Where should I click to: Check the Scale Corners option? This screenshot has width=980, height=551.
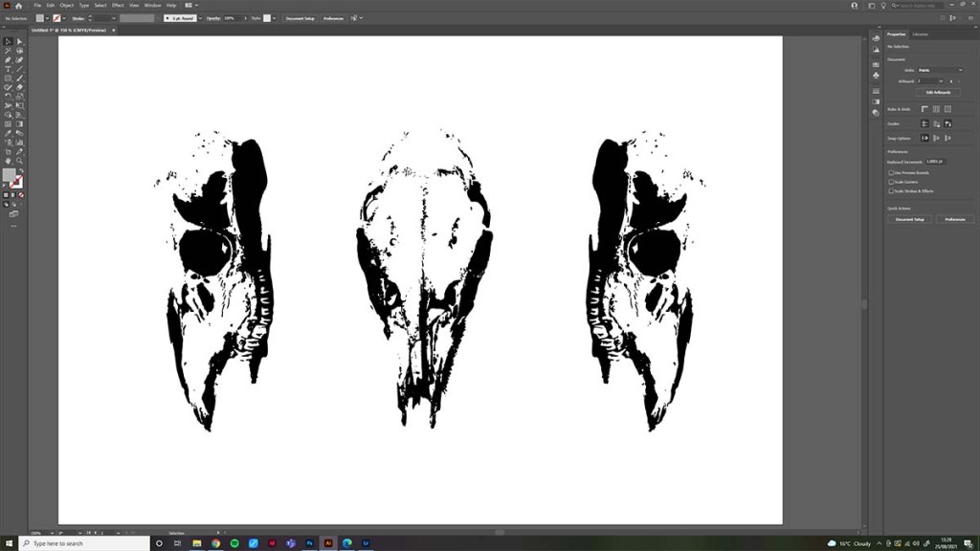tap(891, 182)
